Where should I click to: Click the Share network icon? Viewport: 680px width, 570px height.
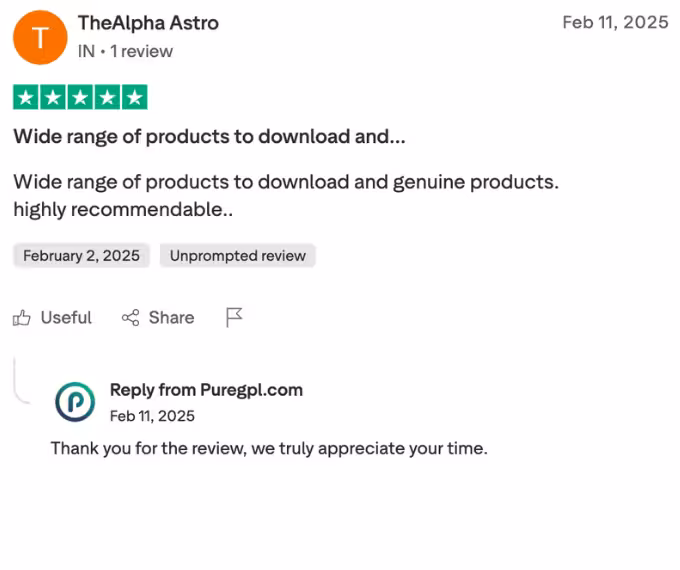point(130,318)
